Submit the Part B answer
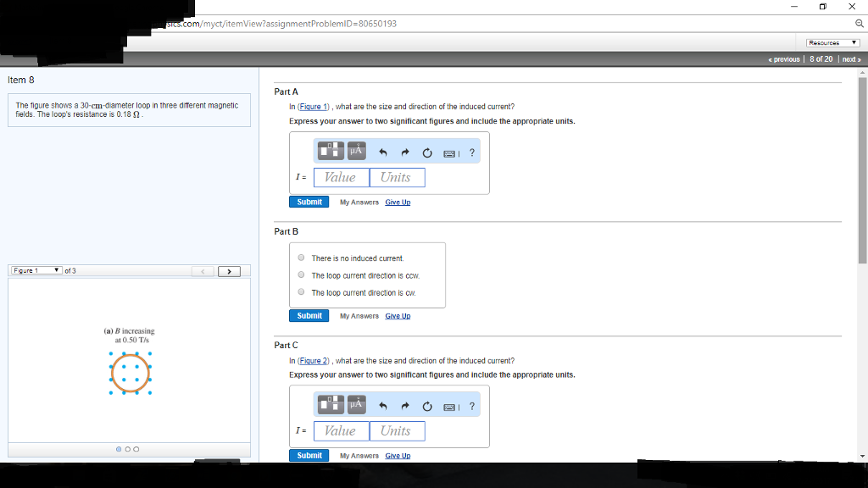Image resolution: width=868 pixels, height=488 pixels. 309,315
